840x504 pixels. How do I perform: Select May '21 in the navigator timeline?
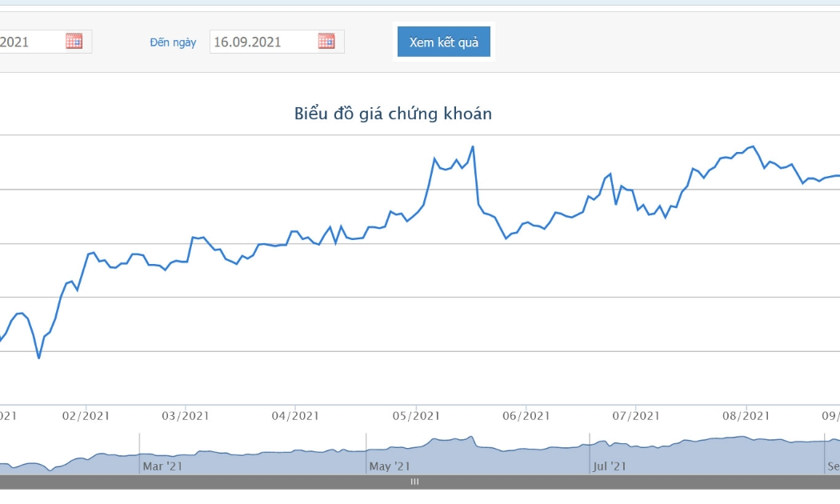tap(390, 466)
